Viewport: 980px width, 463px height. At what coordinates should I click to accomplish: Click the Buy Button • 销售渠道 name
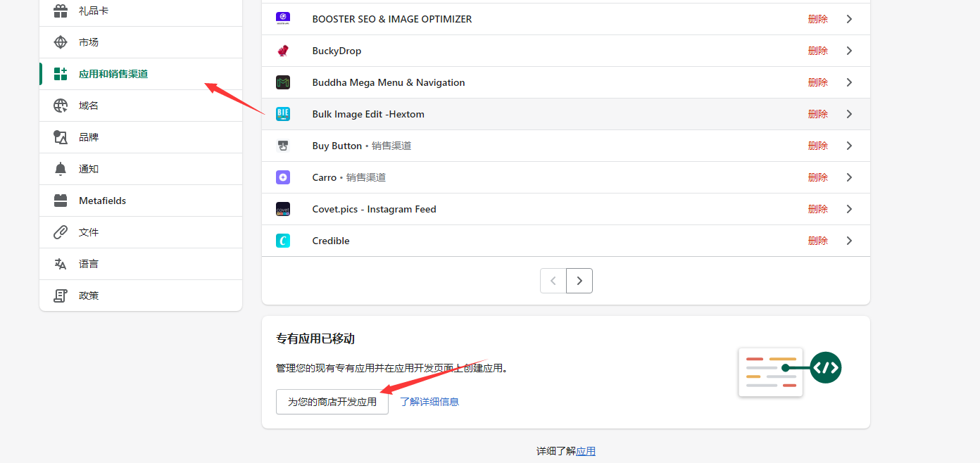(362, 146)
